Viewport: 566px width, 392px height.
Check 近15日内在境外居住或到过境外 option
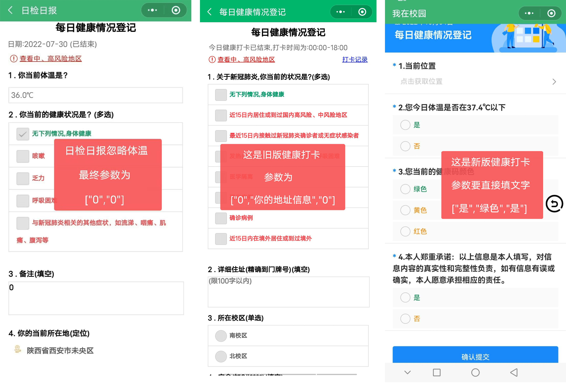coord(221,239)
